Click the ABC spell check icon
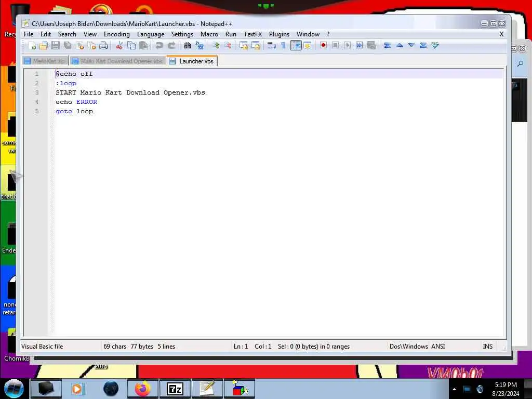Image resolution: width=532 pixels, height=399 pixels. pyautogui.click(x=435, y=45)
